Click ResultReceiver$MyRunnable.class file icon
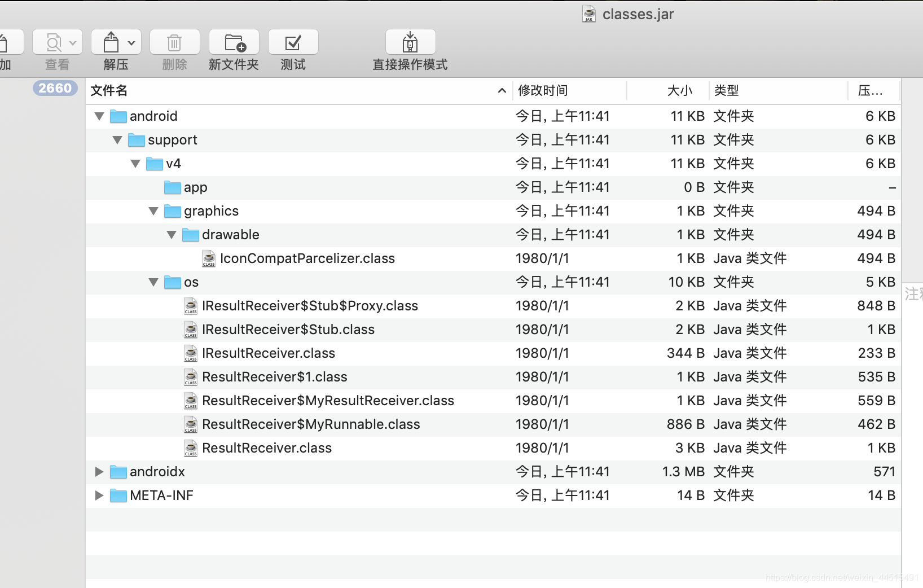Screen dimensions: 923x588 [x=191, y=424]
